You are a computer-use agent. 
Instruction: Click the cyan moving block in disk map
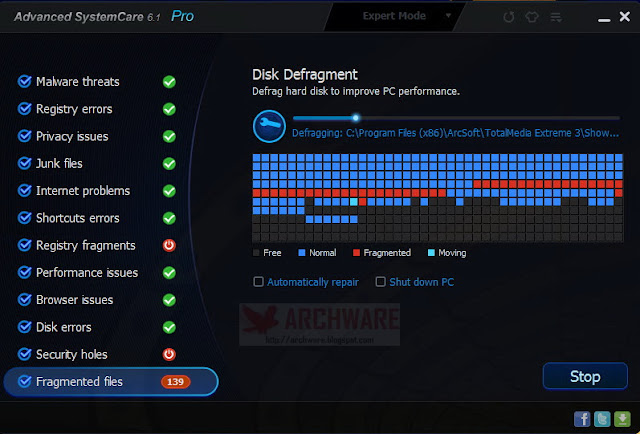[x=353, y=202]
